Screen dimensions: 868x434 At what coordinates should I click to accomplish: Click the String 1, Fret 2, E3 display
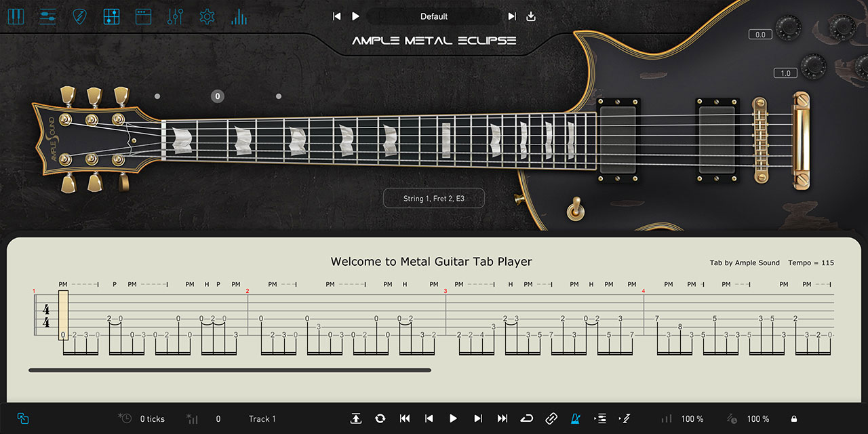[x=434, y=199]
